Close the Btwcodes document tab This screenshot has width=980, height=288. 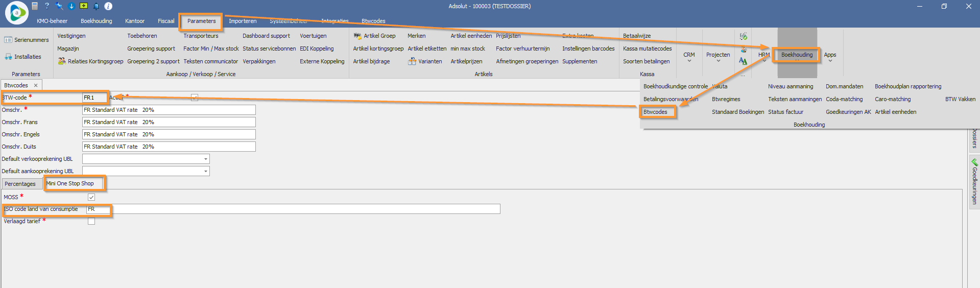[36, 85]
